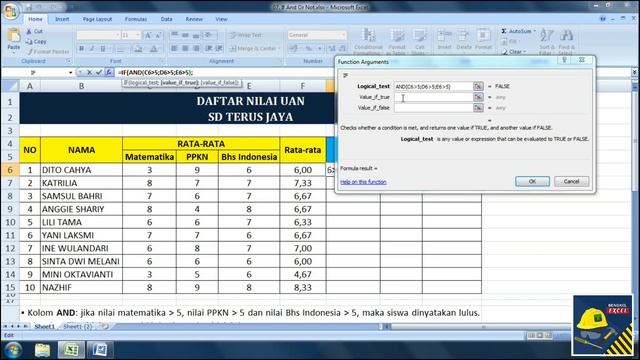Open the Help on this function link
Screen dimensions: 640x360
[x=363, y=182]
